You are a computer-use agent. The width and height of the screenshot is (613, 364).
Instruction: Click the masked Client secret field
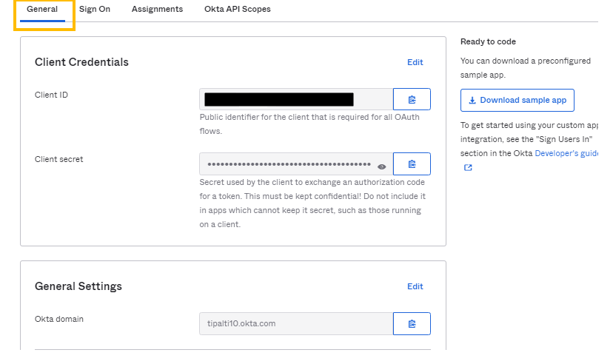(x=289, y=164)
